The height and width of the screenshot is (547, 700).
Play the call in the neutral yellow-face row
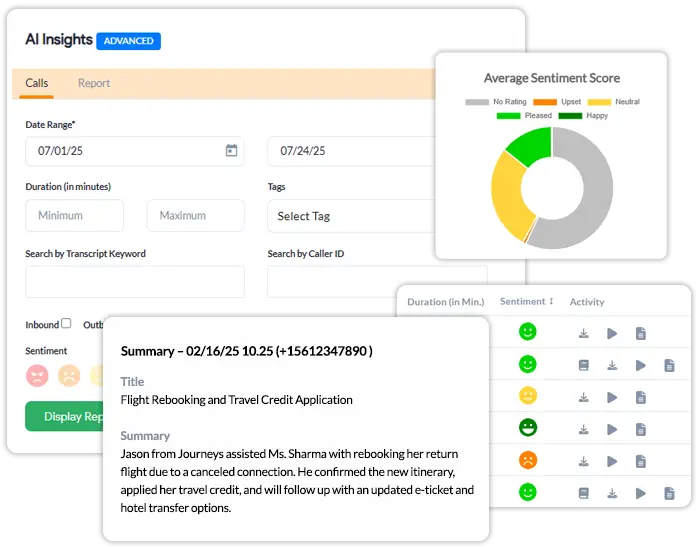(612, 397)
